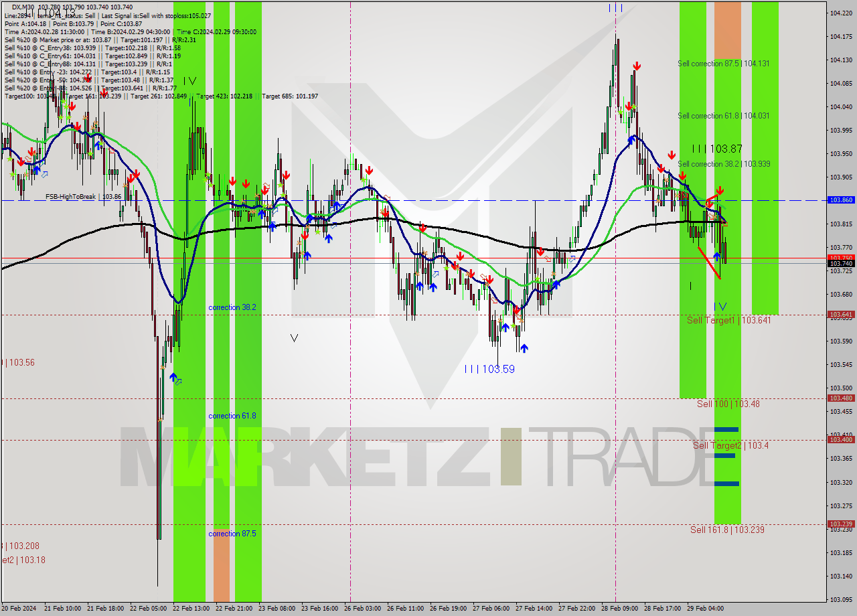Click the 103.320 price axis value
The image size is (857, 616).
[841, 482]
